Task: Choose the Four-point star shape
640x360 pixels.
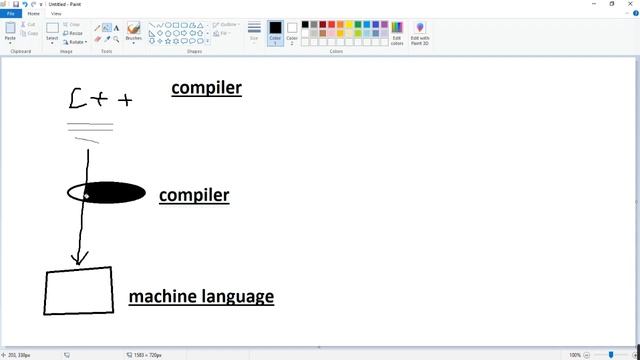Action: pyautogui.click(x=160, y=41)
